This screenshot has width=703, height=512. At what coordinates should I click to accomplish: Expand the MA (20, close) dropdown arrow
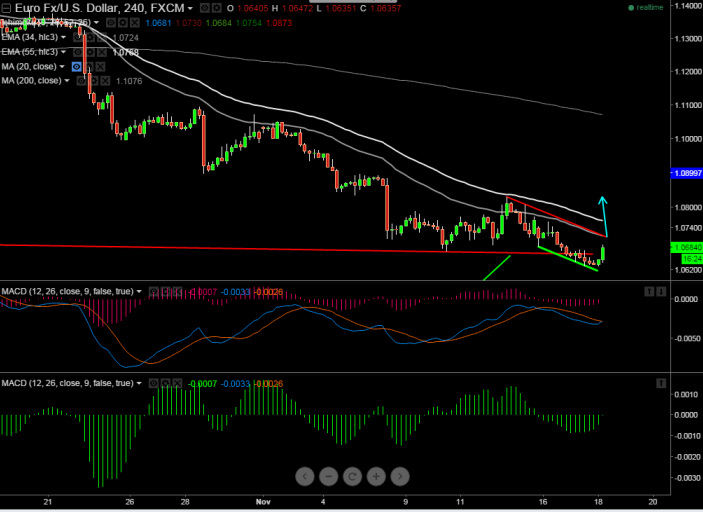(62, 67)
